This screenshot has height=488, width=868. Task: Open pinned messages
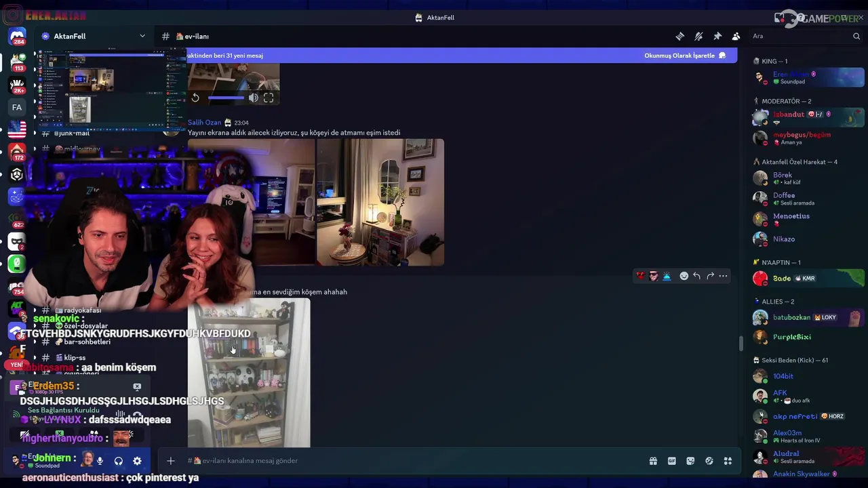click(717, 36)
